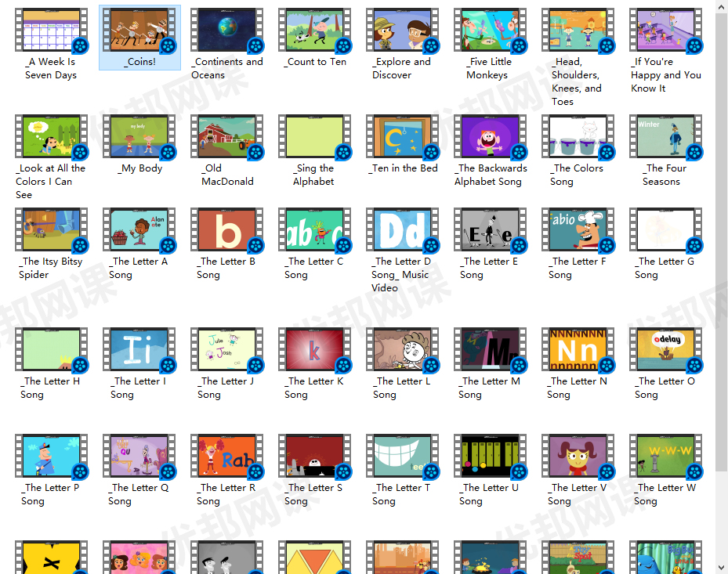Click the Ten in the Bed video icon
Viewport: 728px width, 574px height.
point(403,136)
